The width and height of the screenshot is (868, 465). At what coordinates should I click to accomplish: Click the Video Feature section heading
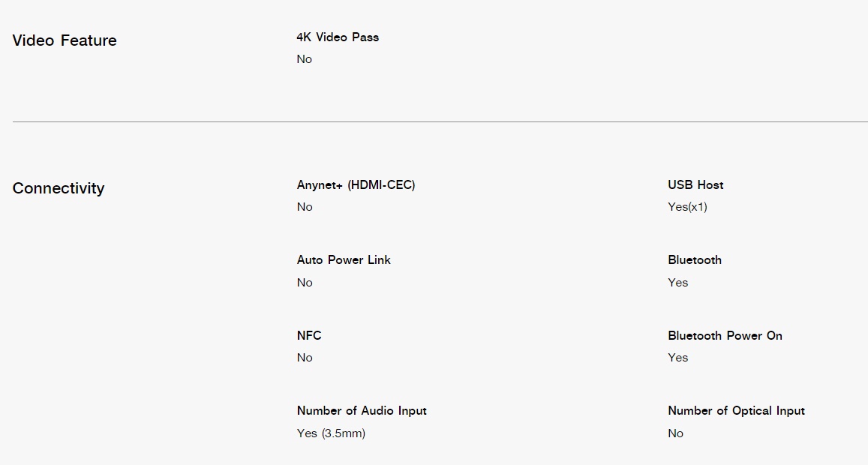pyautogui.click(x=65, y=40)
